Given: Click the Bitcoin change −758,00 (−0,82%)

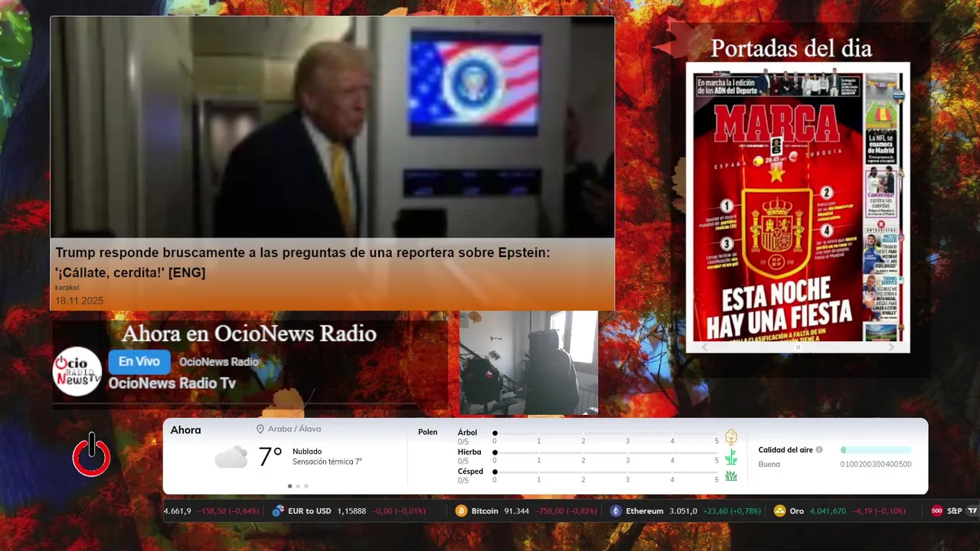Looking at the screenshot, I should pos(566,511).
